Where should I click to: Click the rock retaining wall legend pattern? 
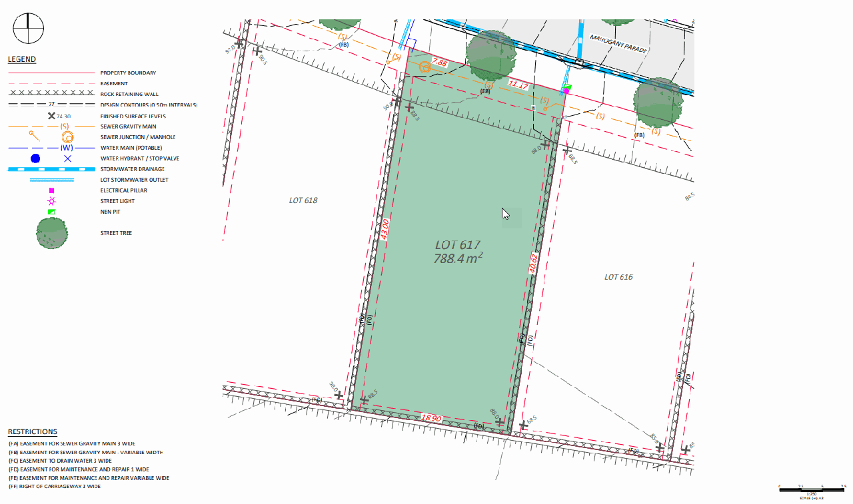coord(51,94)
